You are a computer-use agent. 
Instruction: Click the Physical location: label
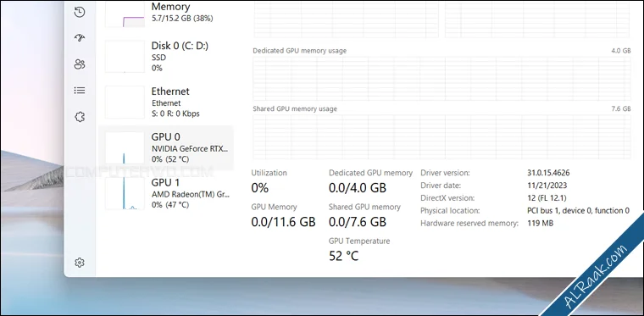click(450, 211)
